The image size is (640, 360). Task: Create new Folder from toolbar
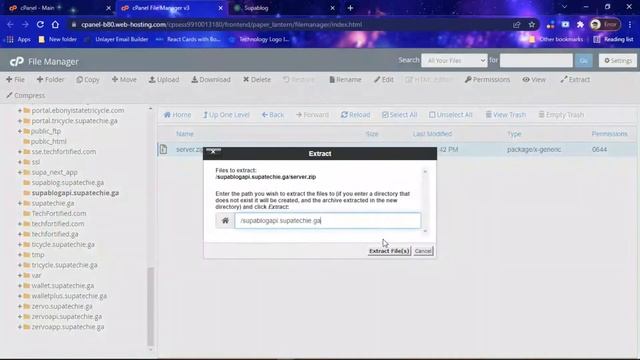[50, 80]
